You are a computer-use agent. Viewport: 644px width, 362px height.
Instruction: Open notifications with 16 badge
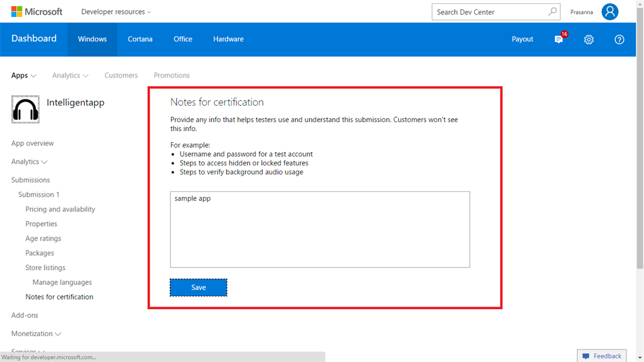(559, 39)
